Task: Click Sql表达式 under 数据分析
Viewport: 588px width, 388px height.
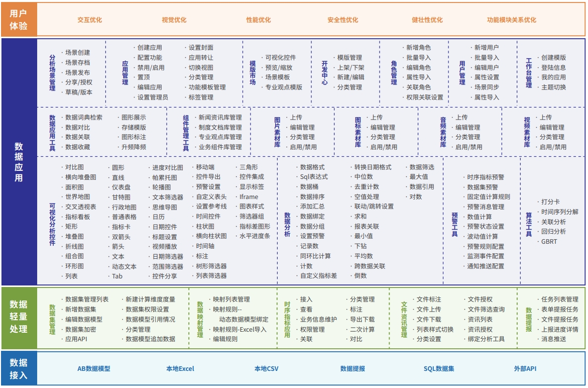Action: coord(314,177)
